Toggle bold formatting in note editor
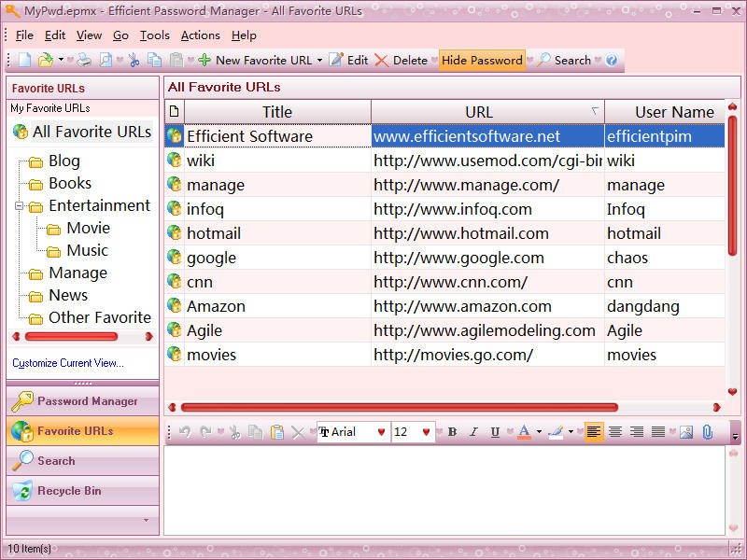 point(453,432)
